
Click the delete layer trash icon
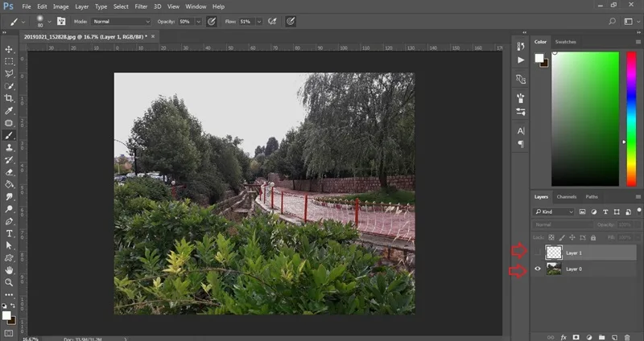[x=627, y=337]
